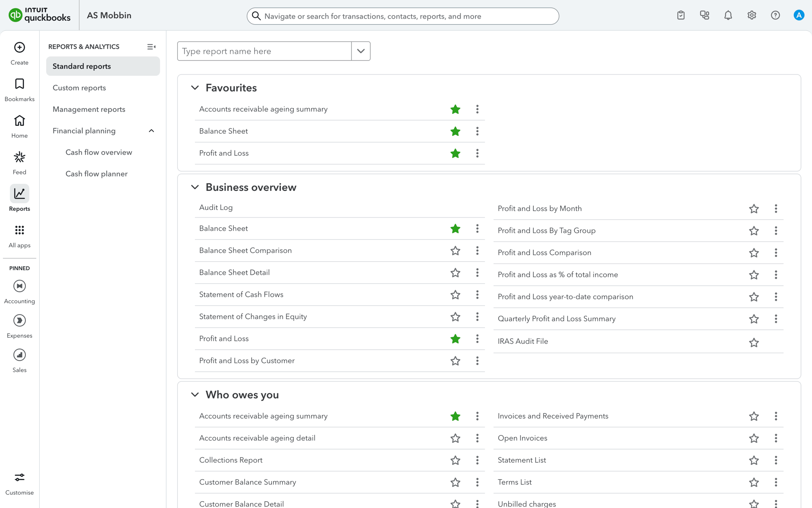Open Profit and Loss year-to-date comparison

click(x=565, y=297)
